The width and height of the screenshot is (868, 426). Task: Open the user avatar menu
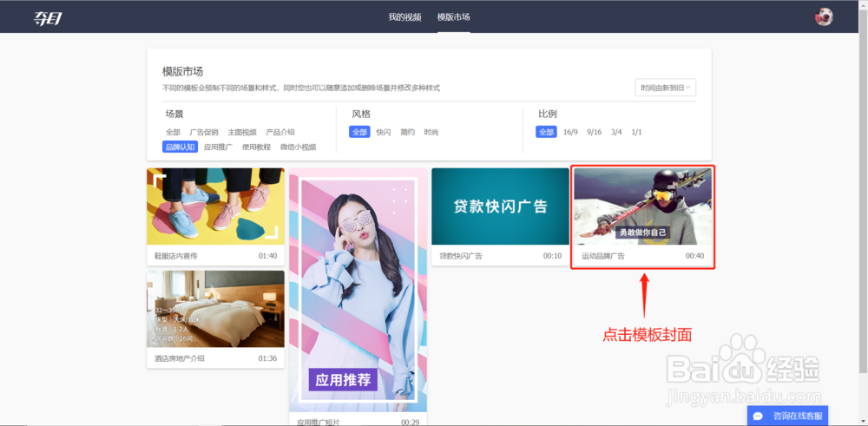pos(824,16)
